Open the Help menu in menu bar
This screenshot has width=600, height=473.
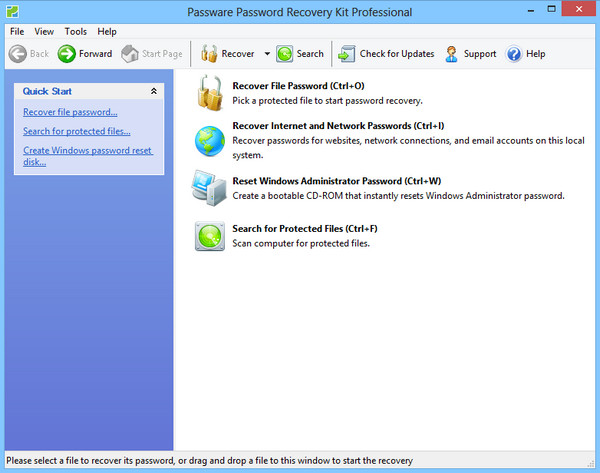[x=107, y=32]
